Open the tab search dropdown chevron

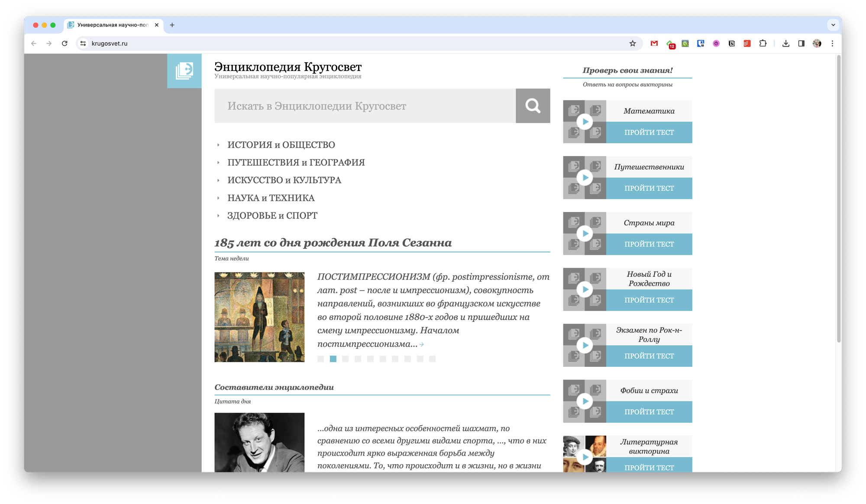[x=833, y=25]
